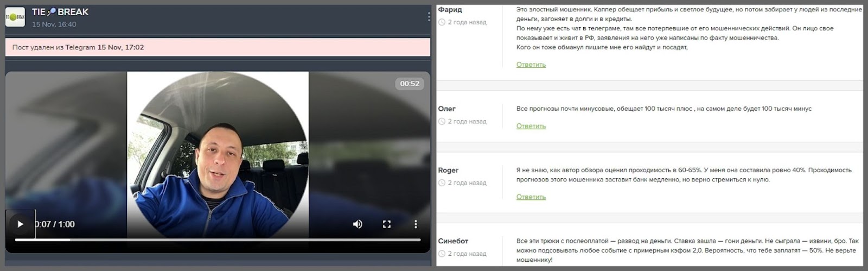The height and width of the screenshot is (271, 868).
Task: Open the TIE BREAK channel name
Action: pyautogui.click(x=60, y=12)
